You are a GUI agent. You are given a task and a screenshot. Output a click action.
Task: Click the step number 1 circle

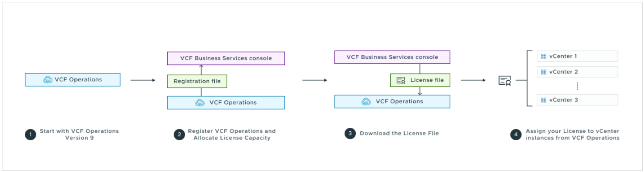point(31,134)
